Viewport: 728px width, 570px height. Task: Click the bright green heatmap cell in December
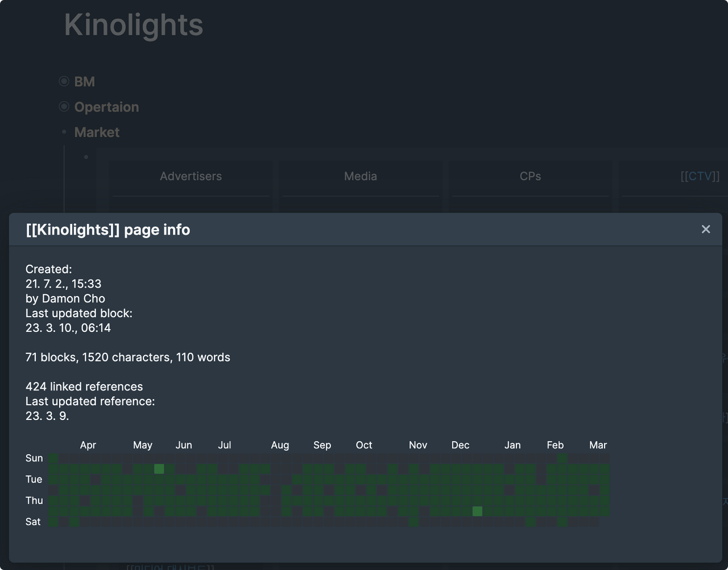pos(478,511)
